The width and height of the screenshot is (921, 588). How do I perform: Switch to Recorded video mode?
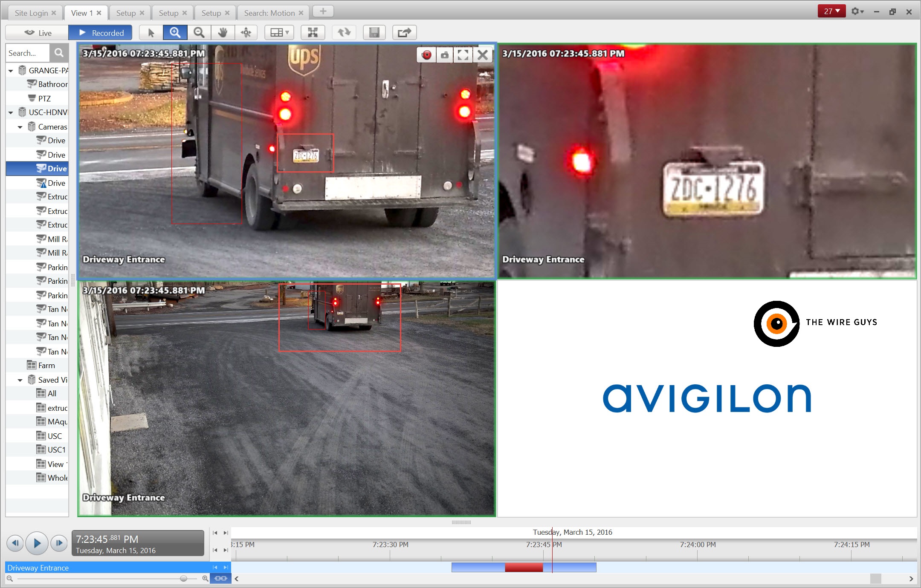coord(101,33)
